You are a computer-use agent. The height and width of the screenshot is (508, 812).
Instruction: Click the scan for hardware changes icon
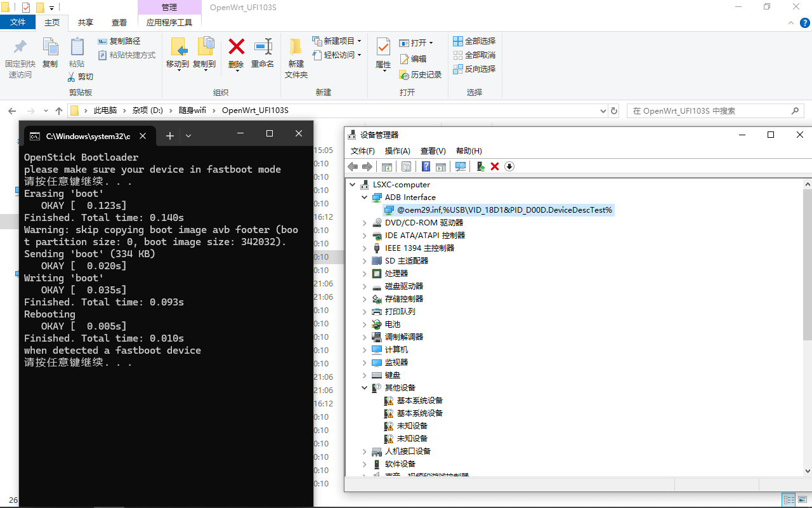point(461,166)
